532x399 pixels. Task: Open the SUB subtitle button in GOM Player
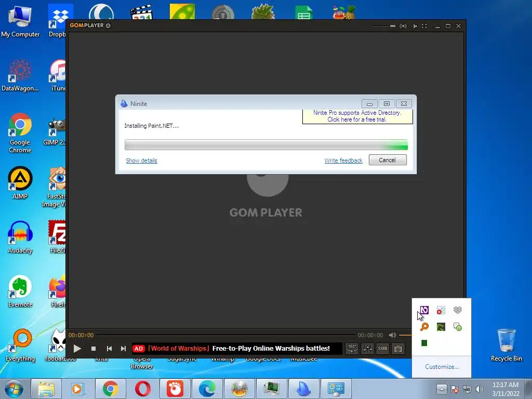pos(383,349)
